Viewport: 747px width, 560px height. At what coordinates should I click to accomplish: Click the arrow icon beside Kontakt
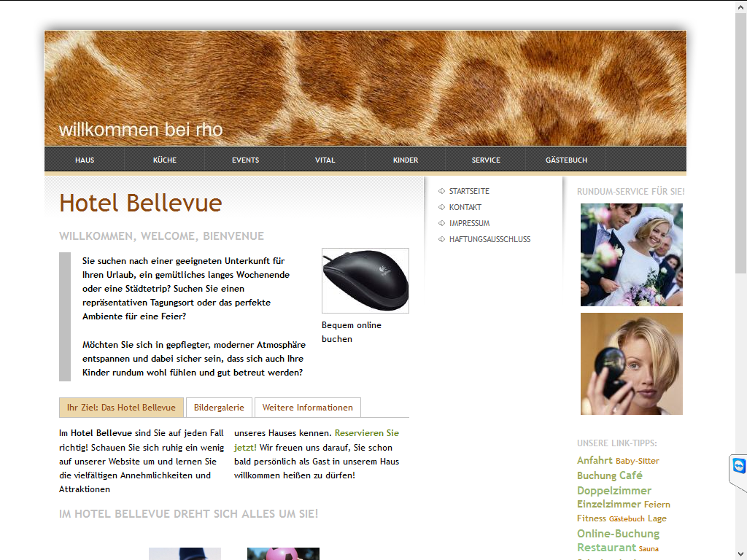[x=441, y=207]
